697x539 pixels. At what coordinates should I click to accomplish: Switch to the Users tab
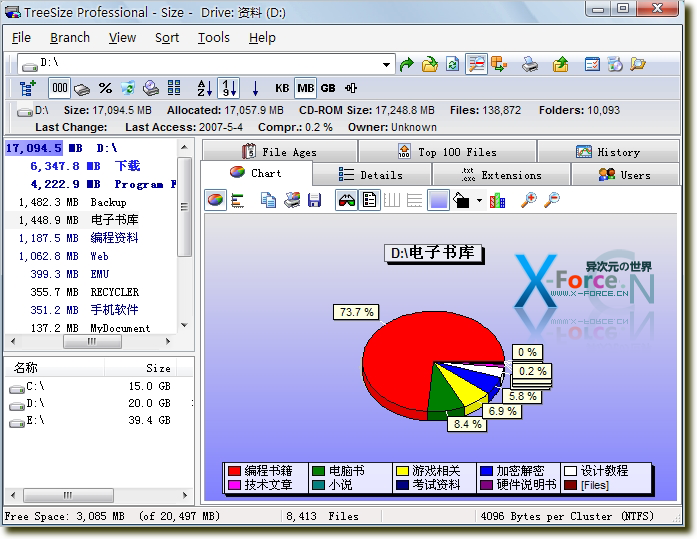pyautogui.click(x=625, y=175)
